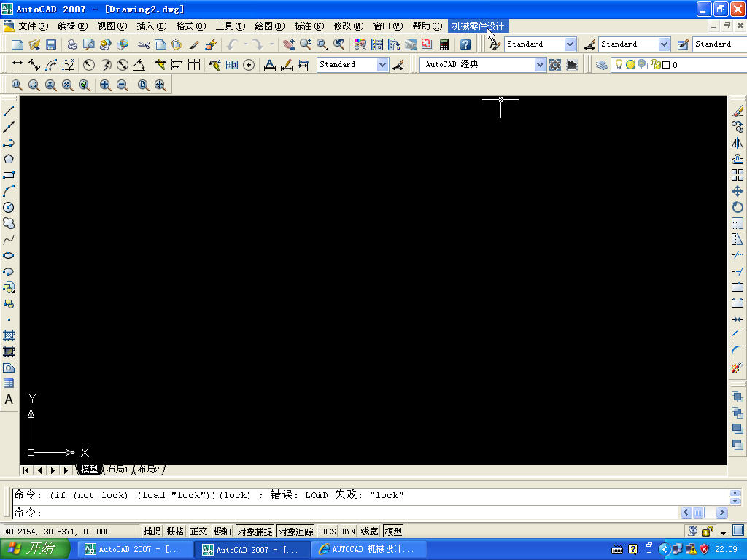The image size is (747, 560).
Task: Click the Undo arrow icon
Action: click(x=232, y=44)
